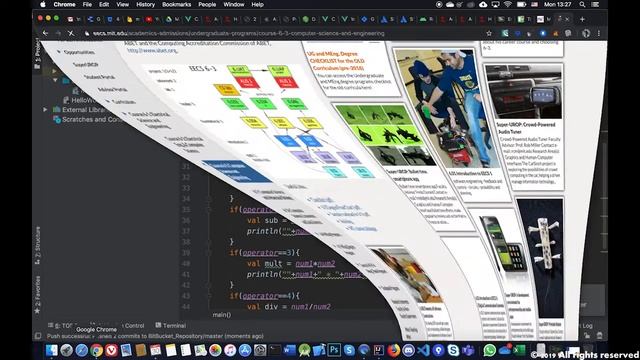Launch Safari from the Dock
640x360 pixels.
click(81, 350)
